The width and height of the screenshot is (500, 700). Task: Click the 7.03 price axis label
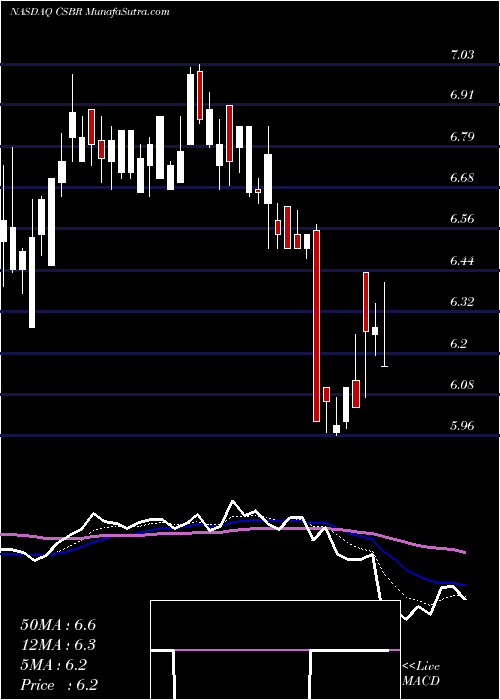click(x=462, y=55)
